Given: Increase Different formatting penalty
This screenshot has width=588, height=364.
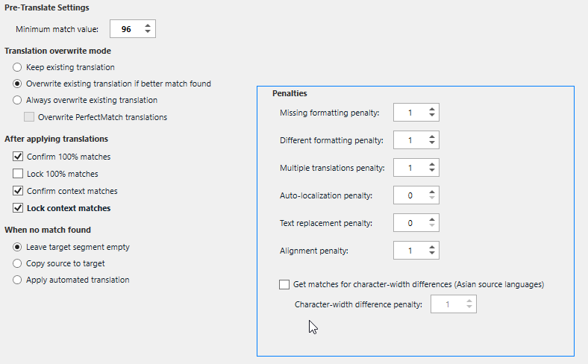Looking at the screenshot, I should [x=432, y=137].
